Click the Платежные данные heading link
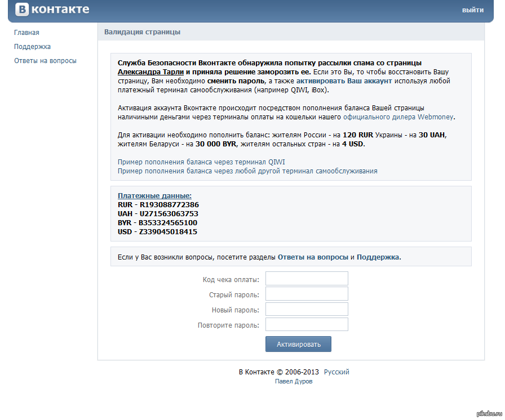 154,195
